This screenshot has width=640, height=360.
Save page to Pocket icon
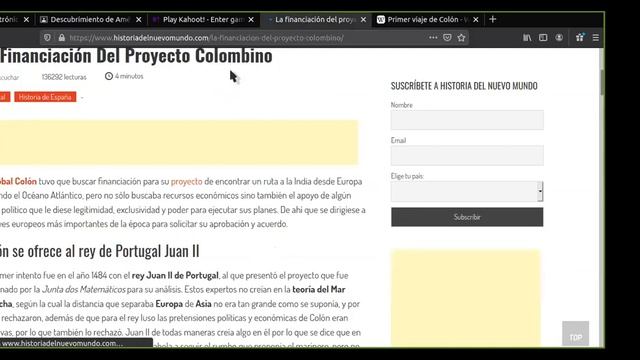click(x=447, y=38)
